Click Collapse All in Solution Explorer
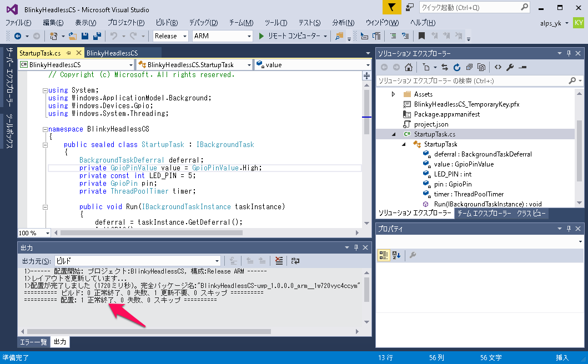588x364 pixels. coord(469,67)
